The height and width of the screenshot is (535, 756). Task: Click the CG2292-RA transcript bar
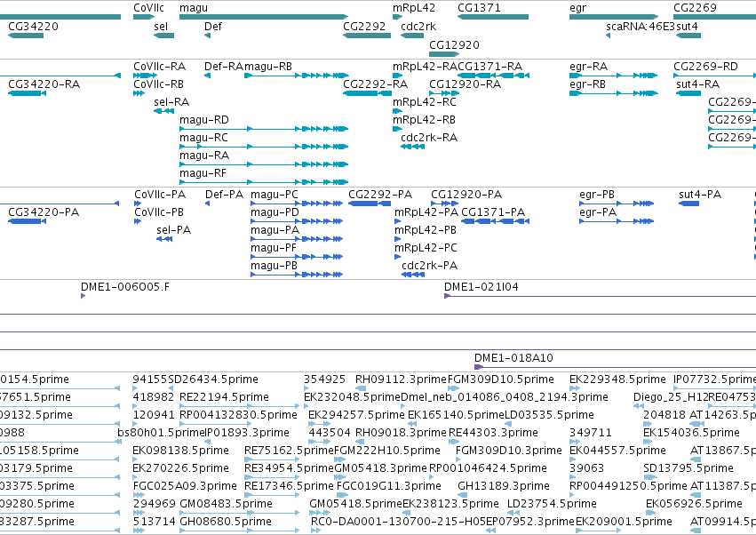pos(367,93)
